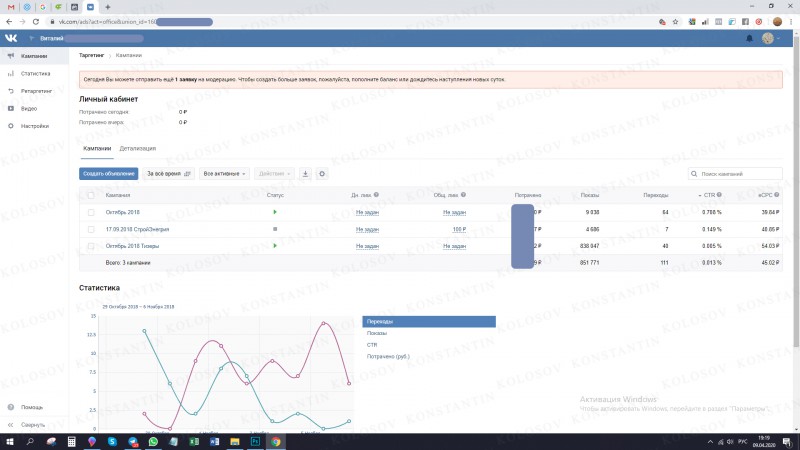The width and height of the screenshot is (800, 450).
Task: Open Кампании in the sidebar
Action: (34, 56)
